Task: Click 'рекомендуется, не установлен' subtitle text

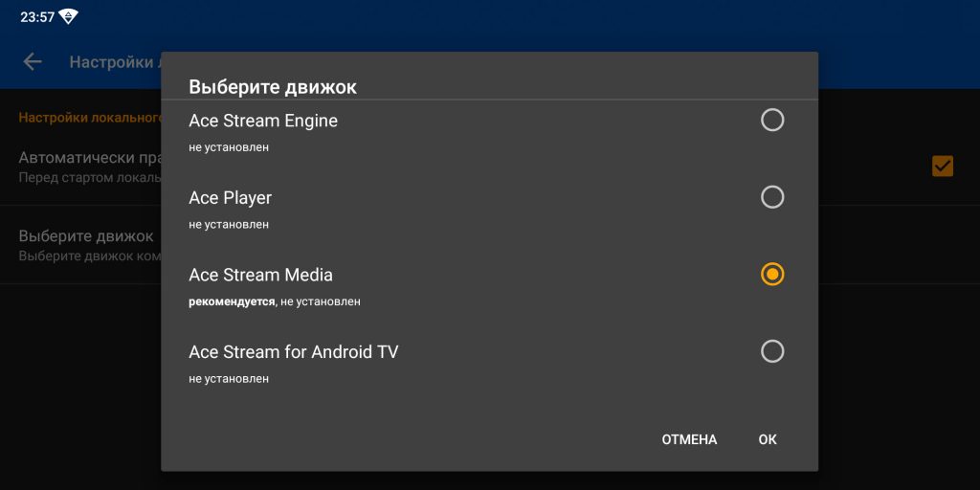Action: click(x=275, y=301)
